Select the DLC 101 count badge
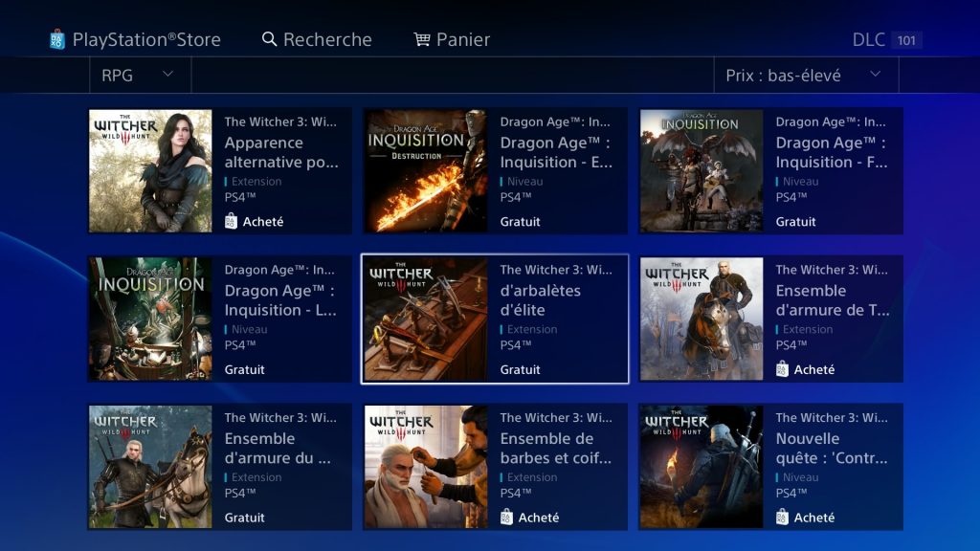 click(x=906, y=40)
